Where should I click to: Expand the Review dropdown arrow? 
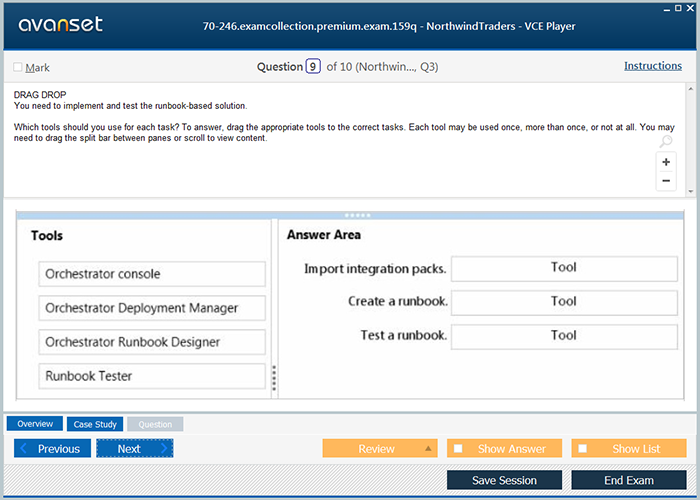(428, 449)
